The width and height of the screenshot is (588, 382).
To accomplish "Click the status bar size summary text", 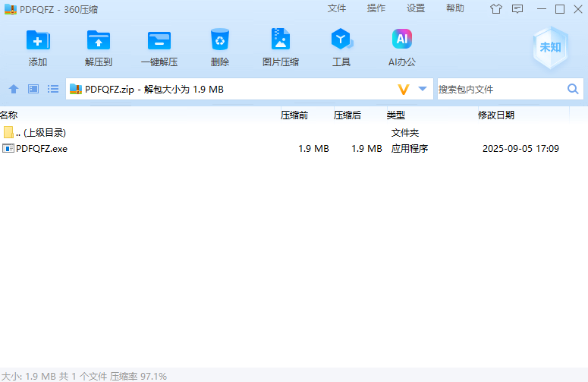I will coord(84,376).
